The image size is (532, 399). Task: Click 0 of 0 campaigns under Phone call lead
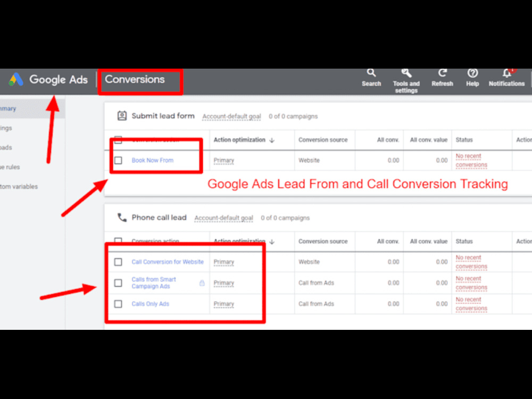click(x=285, y=218)
